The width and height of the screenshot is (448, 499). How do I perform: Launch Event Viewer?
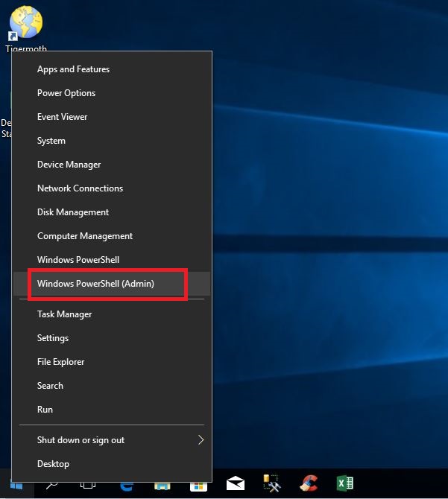click(x=112, y=117)
